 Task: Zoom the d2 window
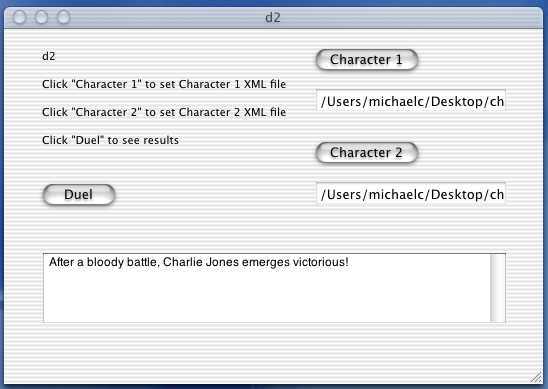tap(64, 17)
